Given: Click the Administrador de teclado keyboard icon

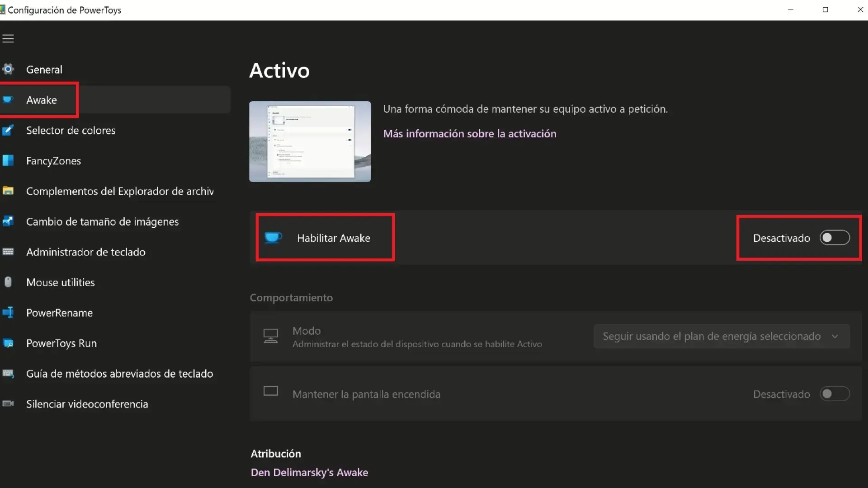Looking at the screenshot, I should tap(8, 252).
